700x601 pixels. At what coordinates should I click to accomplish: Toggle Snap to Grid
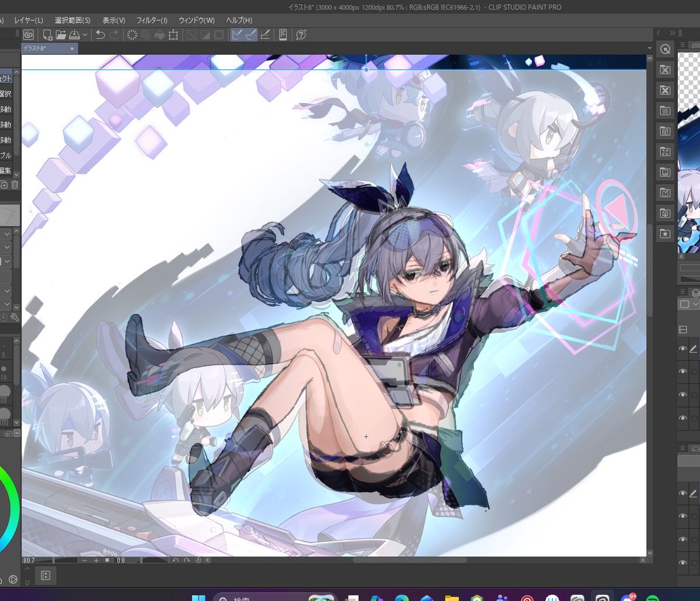(265, 35)
